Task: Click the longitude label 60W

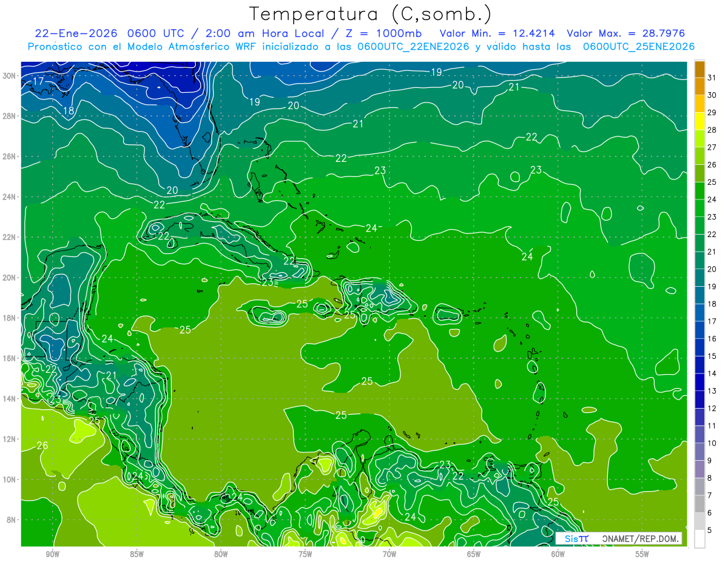Action: [558, 554]
